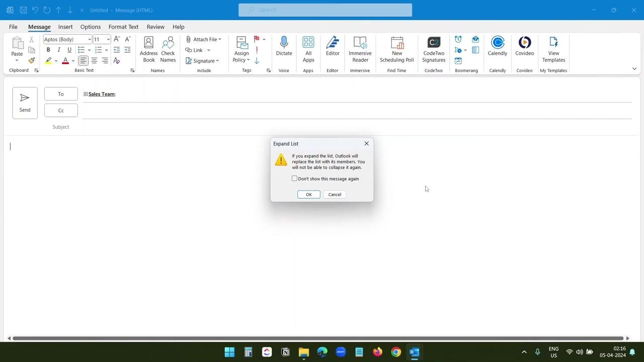Image resolution: width=644 pixels, height=362 pixels.
Task: Click the Clear All Formatting icon
Action: [117, 60]
